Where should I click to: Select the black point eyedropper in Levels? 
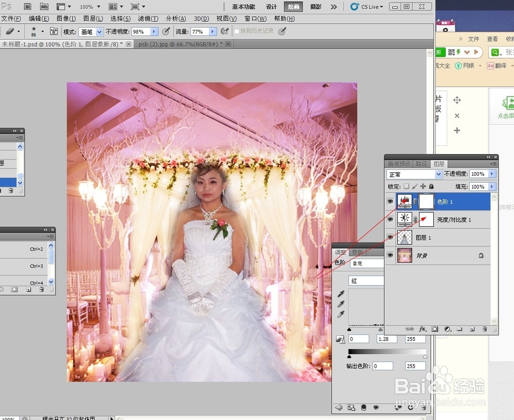click(x=341, y=294)
